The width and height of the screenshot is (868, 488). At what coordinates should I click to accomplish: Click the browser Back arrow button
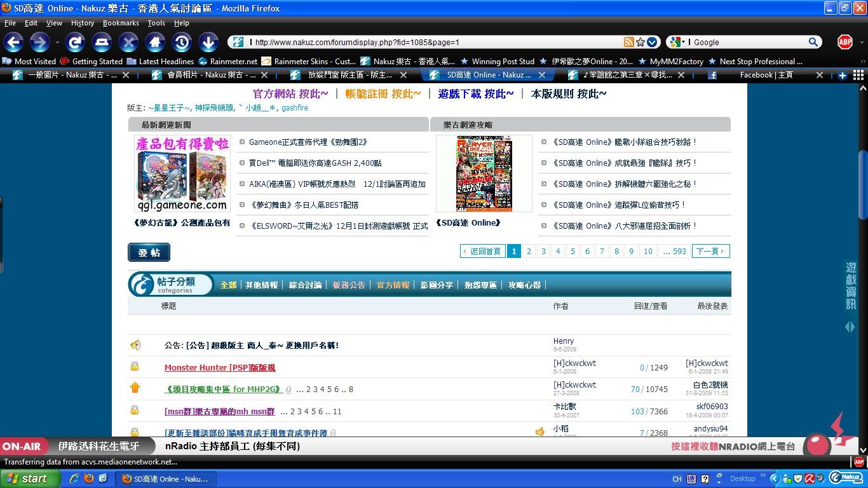tap(13, 43)
